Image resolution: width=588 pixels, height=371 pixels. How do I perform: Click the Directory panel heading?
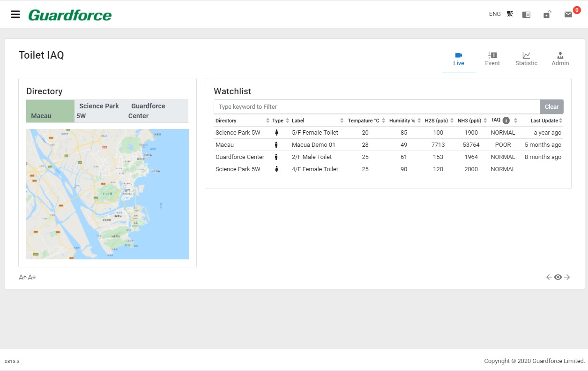click(x=45, y=91)
